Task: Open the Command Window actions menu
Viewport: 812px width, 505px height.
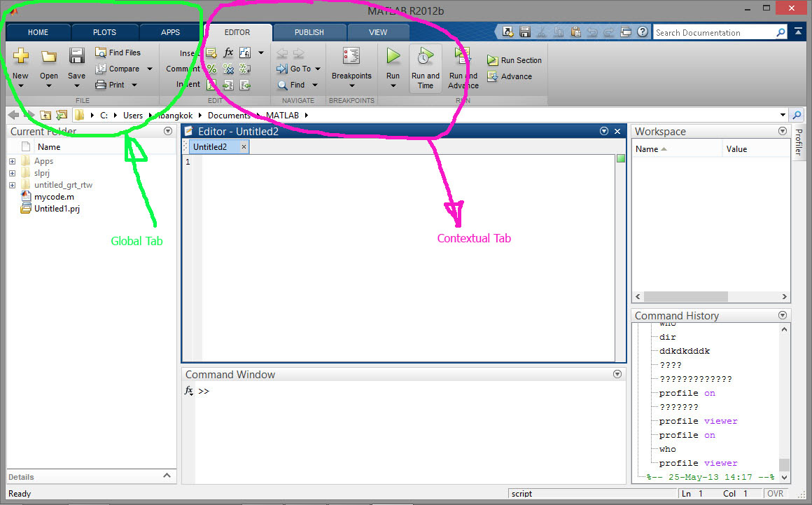Action: (x=617, y=374)
